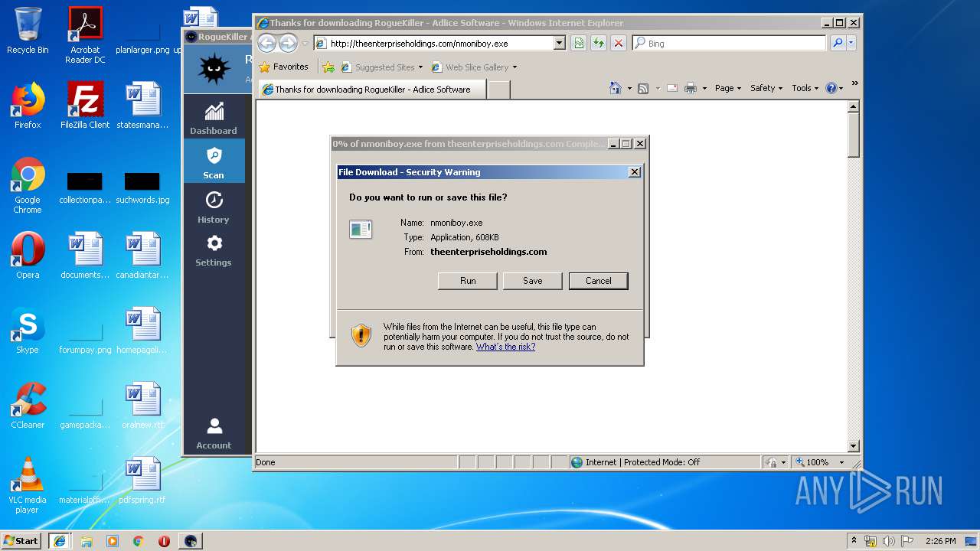The image size is (980, 551).
Task: Open Recycle Bin on desktop
Action: [28, 31]
